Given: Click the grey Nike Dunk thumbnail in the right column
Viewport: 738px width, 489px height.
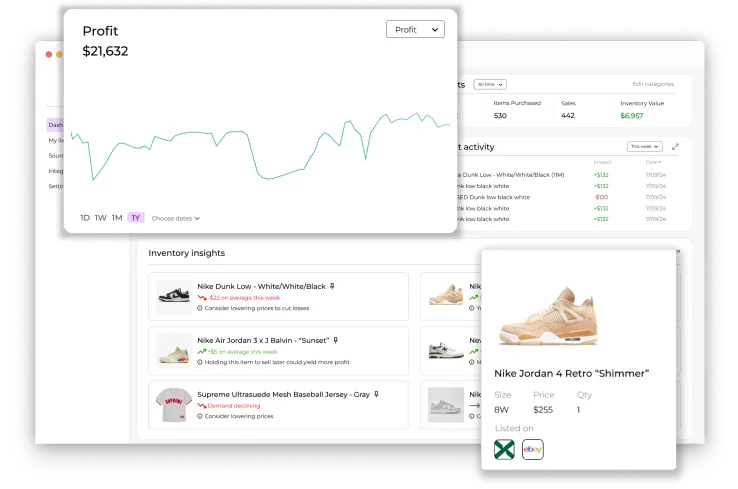Looking at the screenshot, I should [x=446, y=405].
